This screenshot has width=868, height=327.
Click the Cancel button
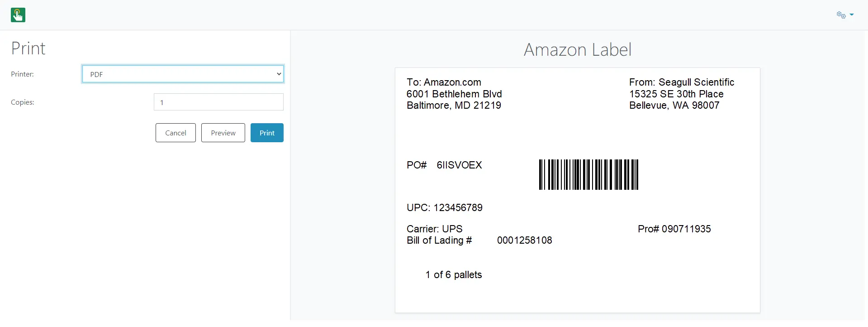(175, 133)
